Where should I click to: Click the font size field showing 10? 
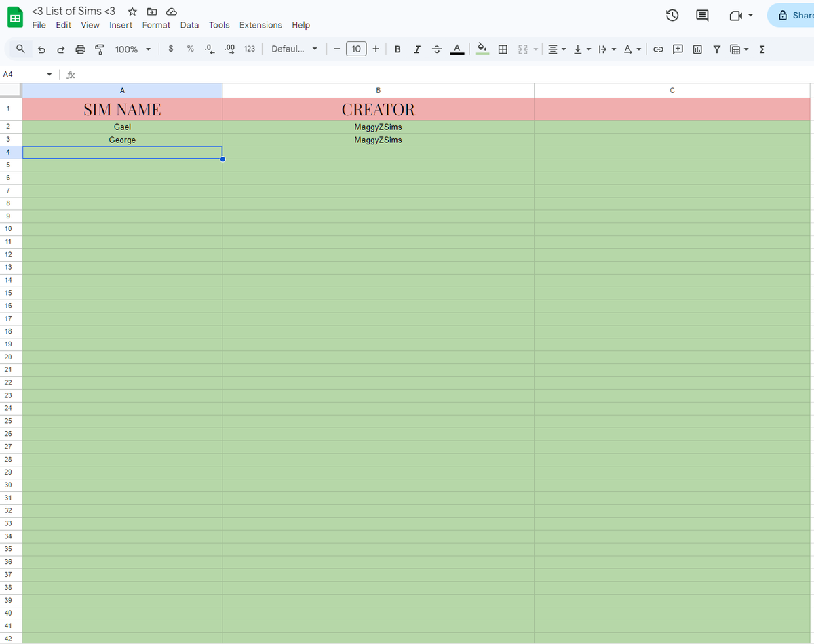click(356, 49)
